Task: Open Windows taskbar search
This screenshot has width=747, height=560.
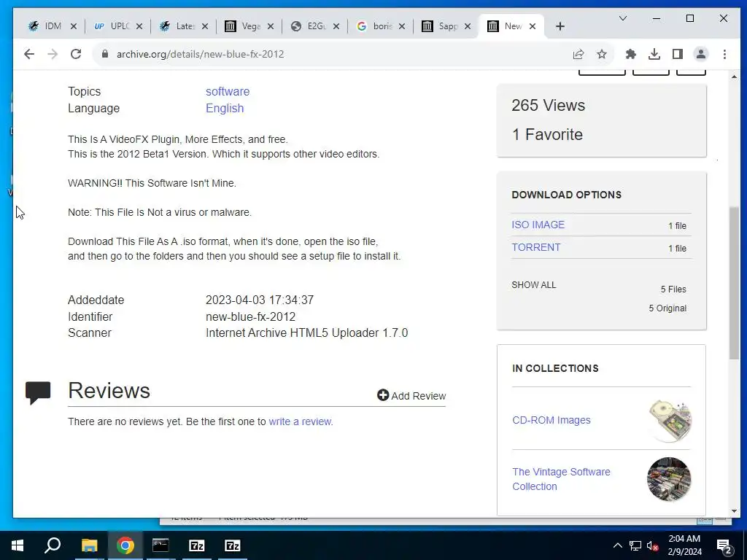Action: pyautogui.click(x=53, y=545)
